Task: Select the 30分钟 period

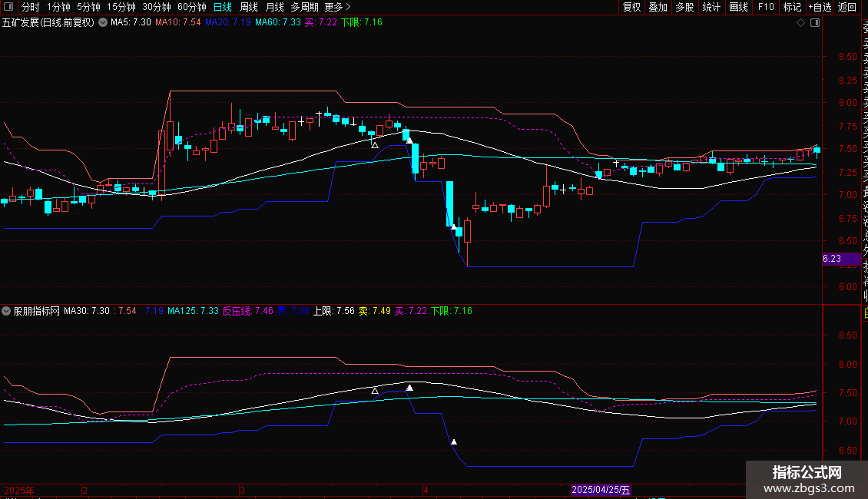Action: coord(157,7)
